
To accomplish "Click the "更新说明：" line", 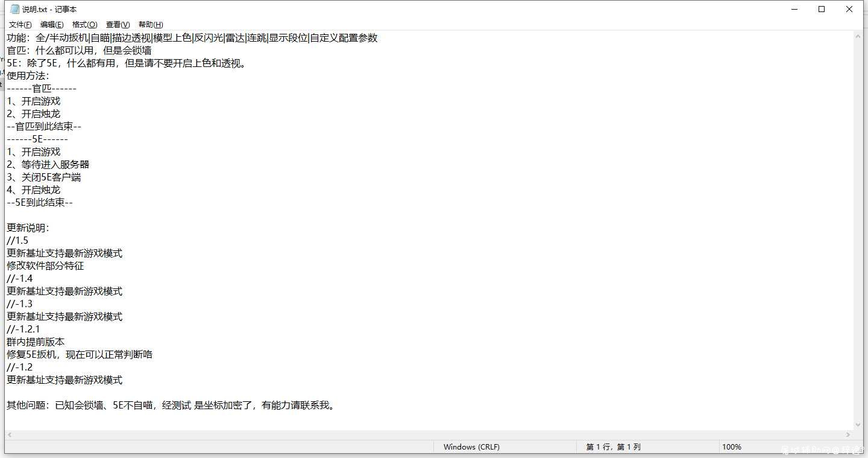I will click(x=28, y=228).
